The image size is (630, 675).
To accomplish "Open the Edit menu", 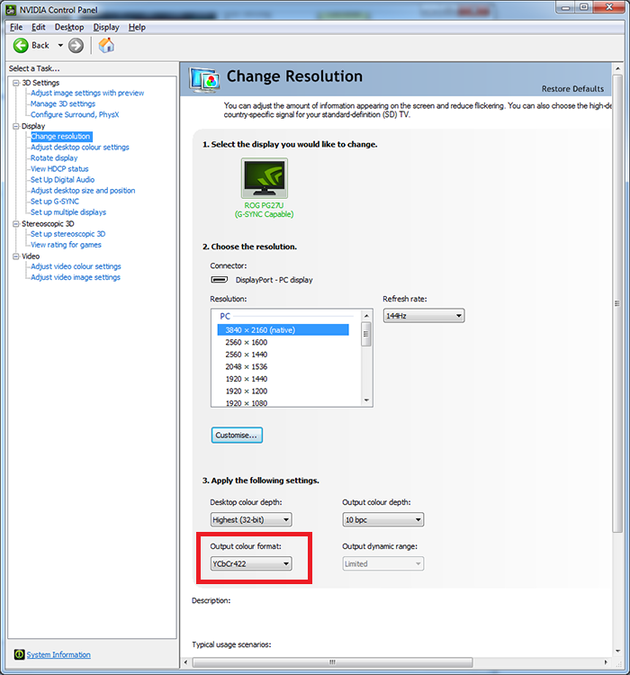I will [38, 27].
